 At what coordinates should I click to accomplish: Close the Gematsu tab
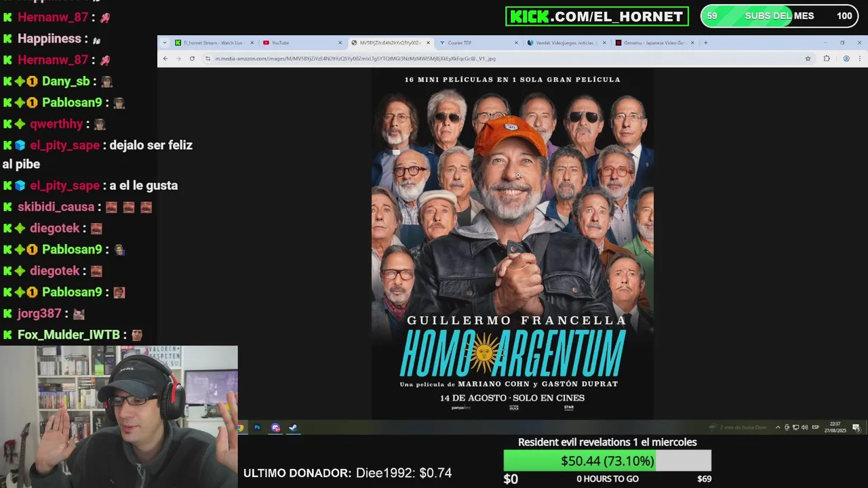pos(692,43)
